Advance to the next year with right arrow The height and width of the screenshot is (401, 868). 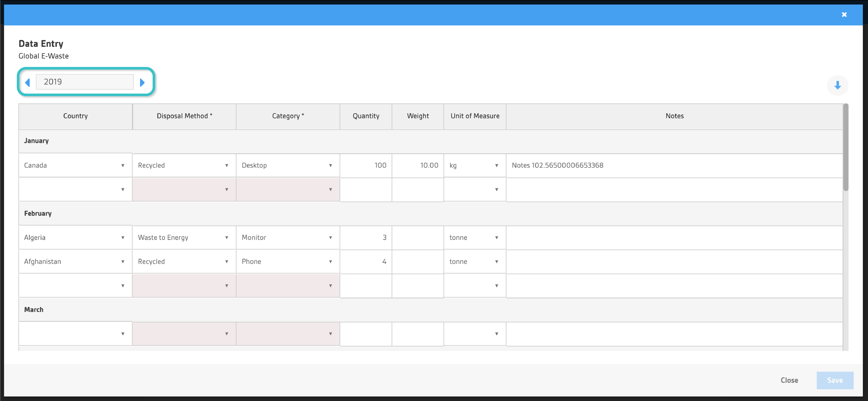click(142, 82)
